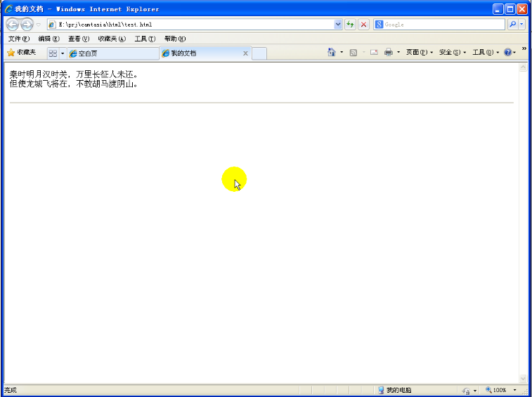Click the Home icon in command bar
Viewport: 532px width, 397px height.
pyautogui.click(x=332, y=53)
